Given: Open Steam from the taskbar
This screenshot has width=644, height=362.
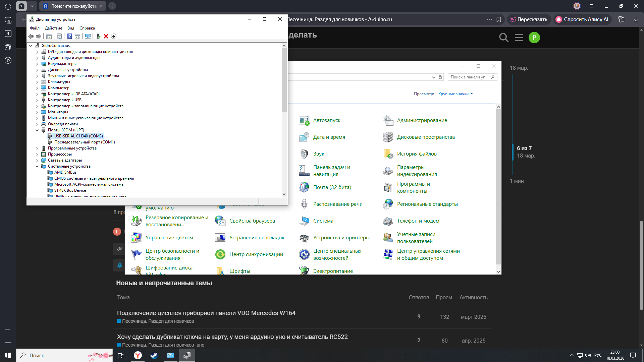Looking at the screenshot, I should (x=154, y=355).
